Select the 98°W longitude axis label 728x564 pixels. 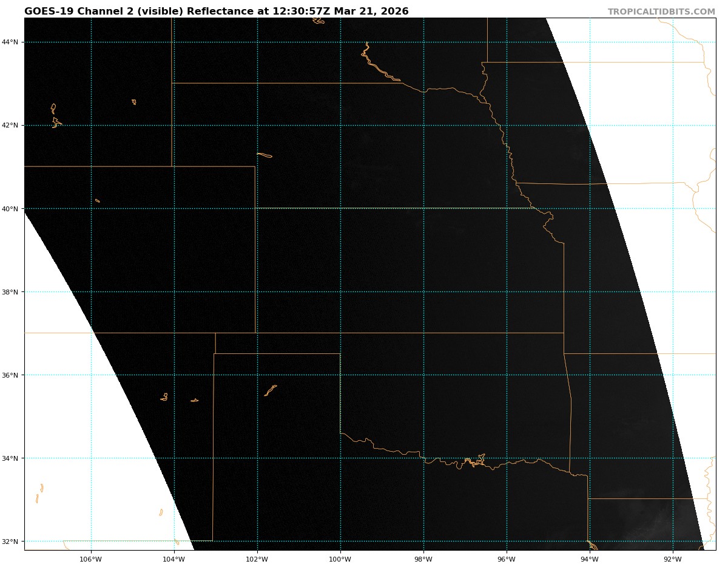(423, 559)
